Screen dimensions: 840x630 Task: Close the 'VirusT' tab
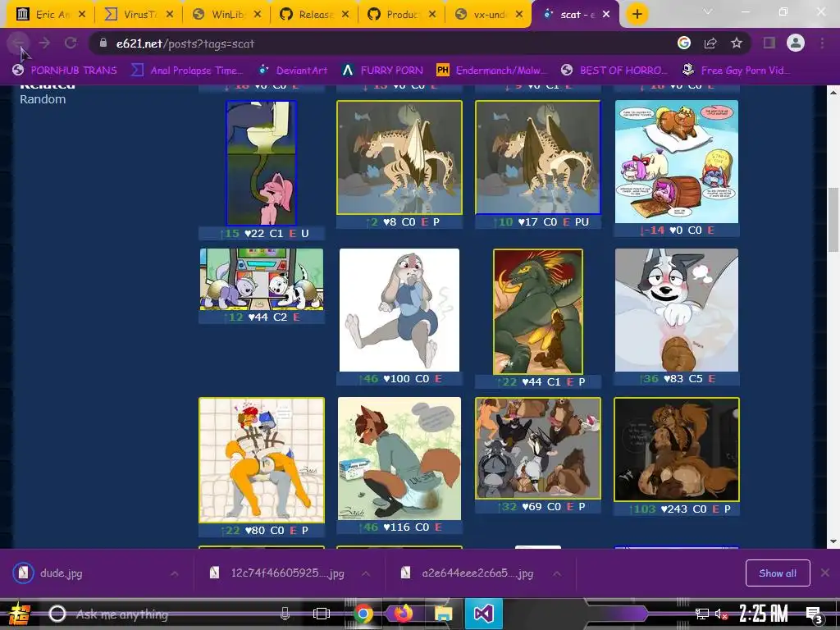pyautogui.click(x=170, y=15)
